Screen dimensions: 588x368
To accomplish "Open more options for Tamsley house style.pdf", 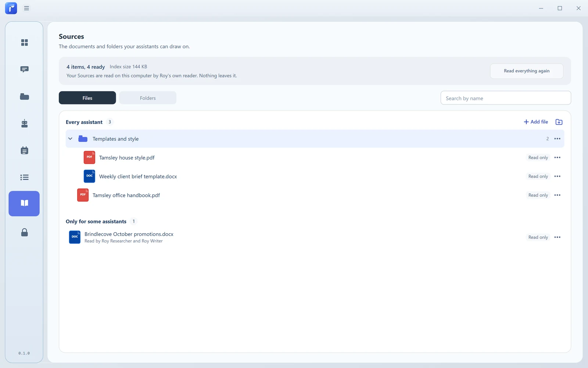I will tap(557, 158).
